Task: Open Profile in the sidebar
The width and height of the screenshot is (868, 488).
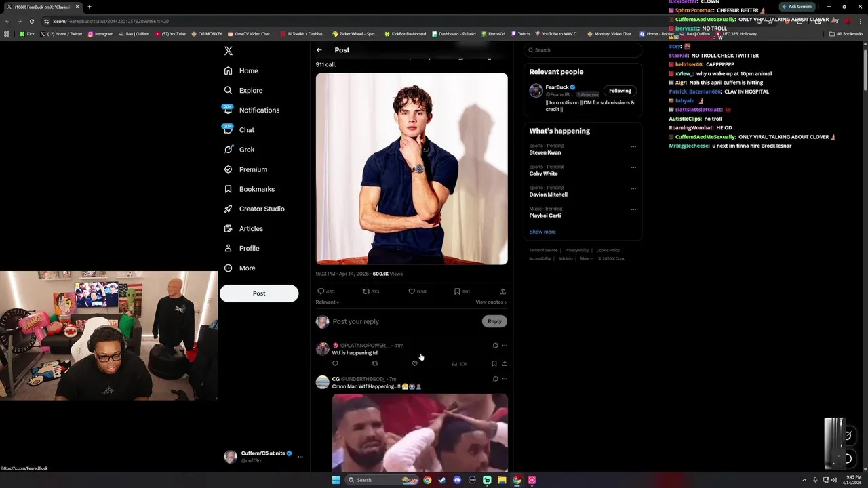Action: click(242, 248)
